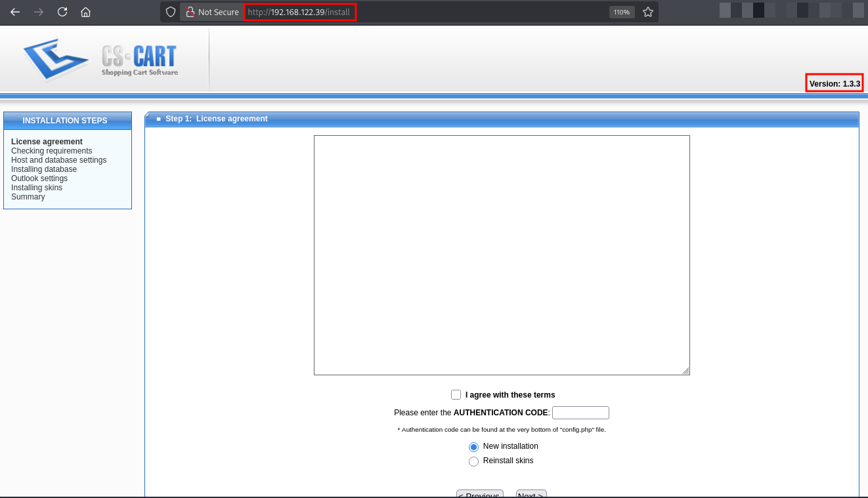Open the browser home page icon
The height and width of the screenshot is (498, 868).
[x=85, y=12]
